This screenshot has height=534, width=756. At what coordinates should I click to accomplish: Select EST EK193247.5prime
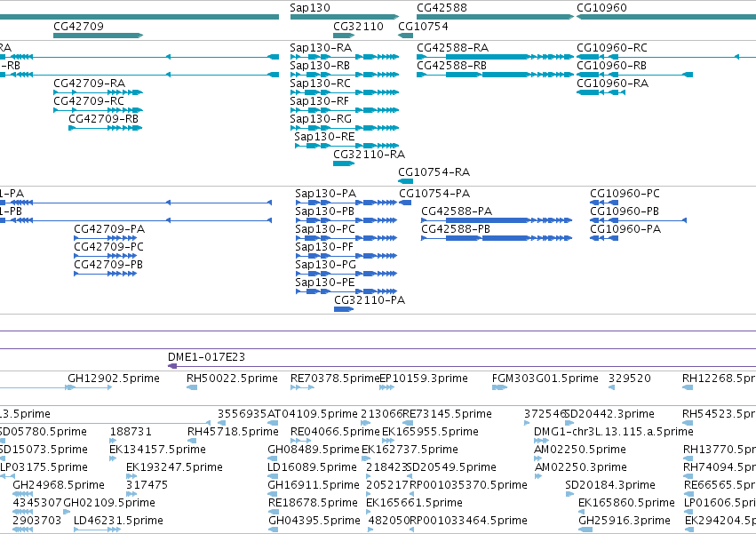click(174, 467)
